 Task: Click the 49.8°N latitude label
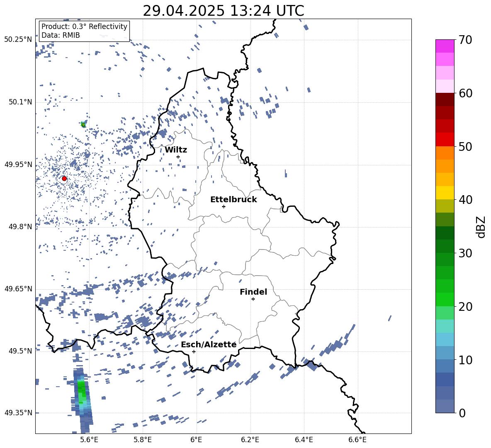point(20,227)
